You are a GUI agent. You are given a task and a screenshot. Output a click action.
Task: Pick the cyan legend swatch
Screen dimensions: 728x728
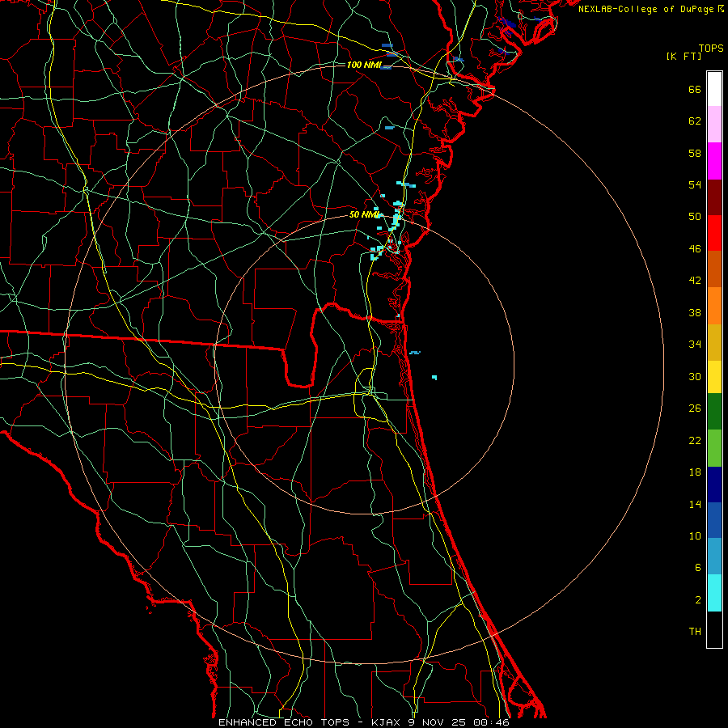pos(714,593)
